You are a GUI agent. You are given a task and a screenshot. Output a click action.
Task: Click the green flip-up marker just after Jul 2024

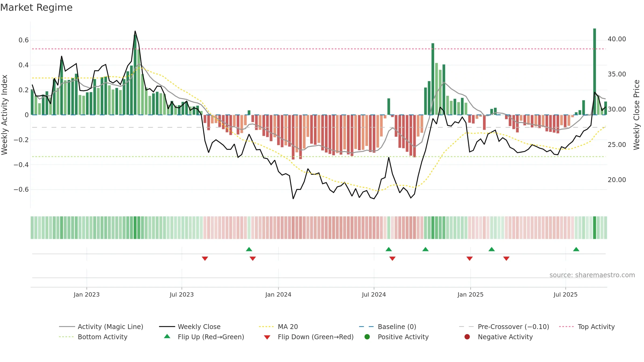click(x=389, y=249)
